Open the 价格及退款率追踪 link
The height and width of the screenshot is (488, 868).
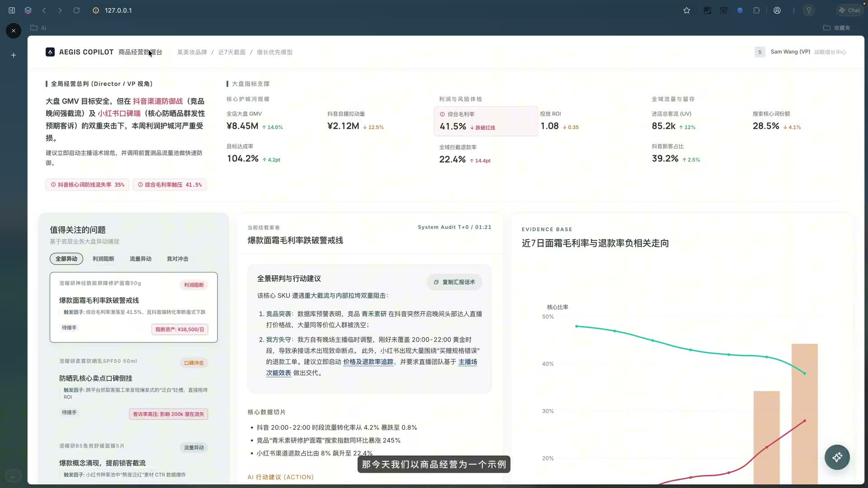pyautogui.click(x=368, y=362)
